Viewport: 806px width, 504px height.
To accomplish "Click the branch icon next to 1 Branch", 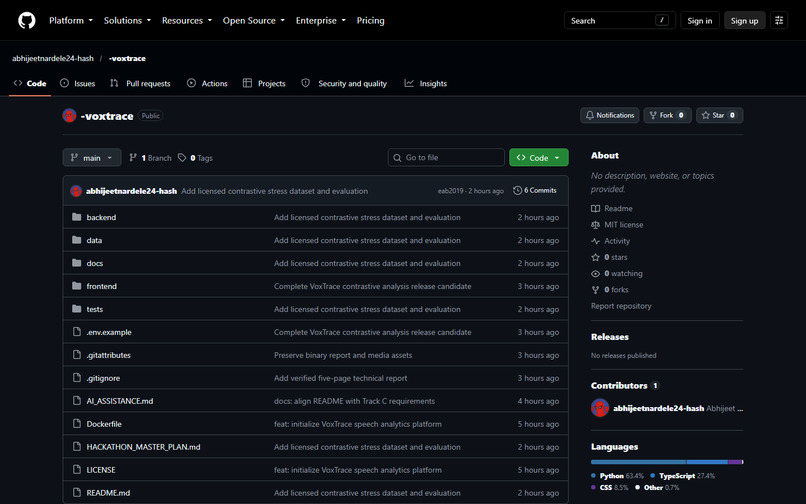I will [133, 158].
